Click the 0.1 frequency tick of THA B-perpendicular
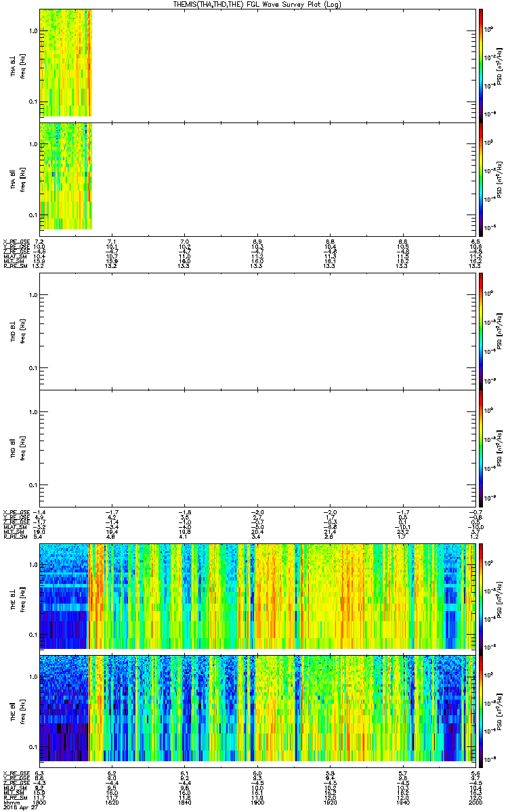The height and width of the screenshot is (812, 508). click(x=33, y=101)
